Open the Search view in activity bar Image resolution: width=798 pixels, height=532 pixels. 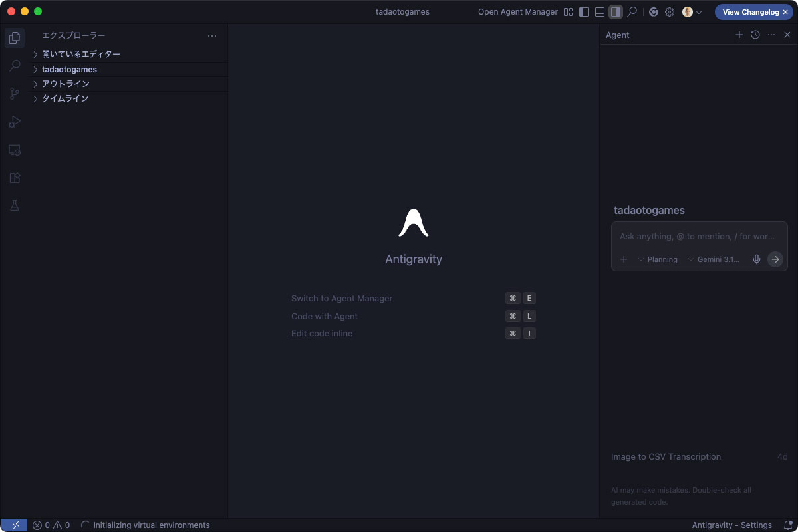(15, 66)
